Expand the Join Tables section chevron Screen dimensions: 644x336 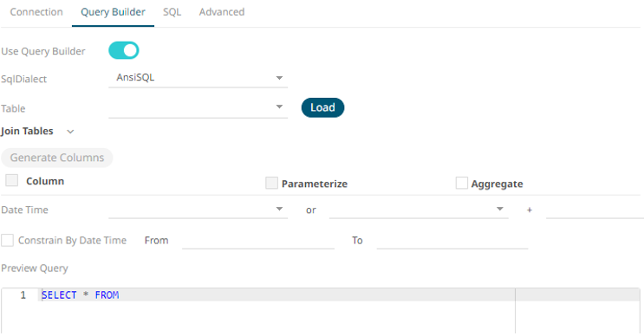[70, 132]
